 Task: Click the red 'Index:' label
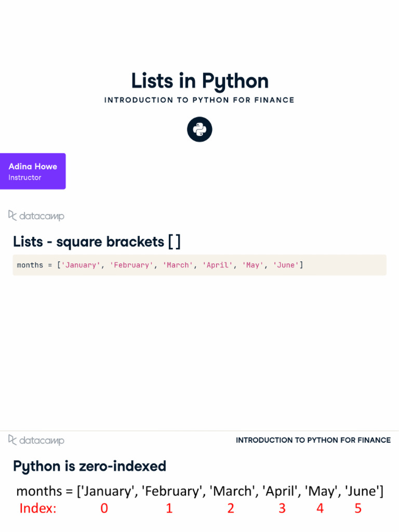[x=38, y=508]
